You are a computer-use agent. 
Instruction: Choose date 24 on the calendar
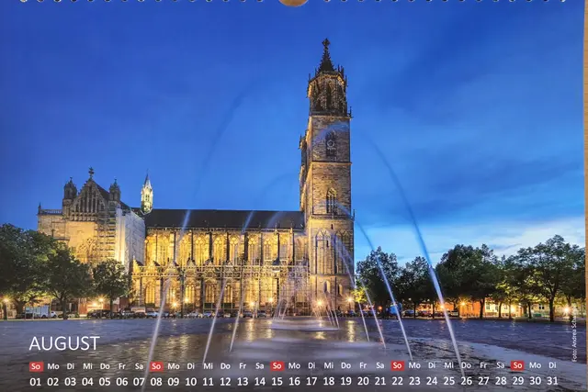point(432,381)
